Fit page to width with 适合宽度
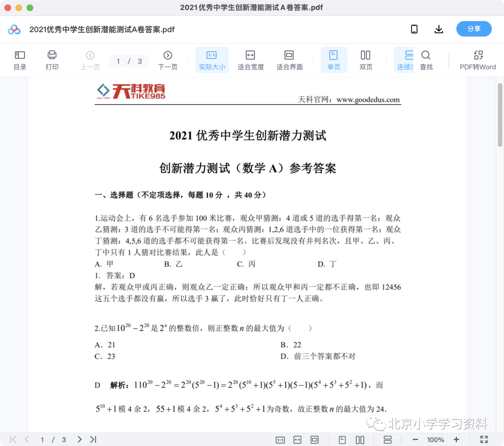This screenshot has width=504, height=446. coord(251,60)
